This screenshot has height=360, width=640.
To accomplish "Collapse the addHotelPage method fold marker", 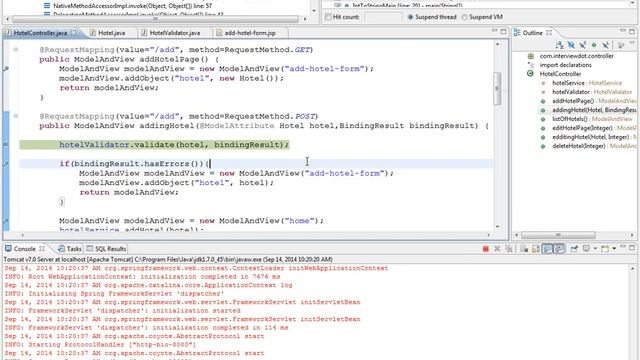I will point(16,49).
